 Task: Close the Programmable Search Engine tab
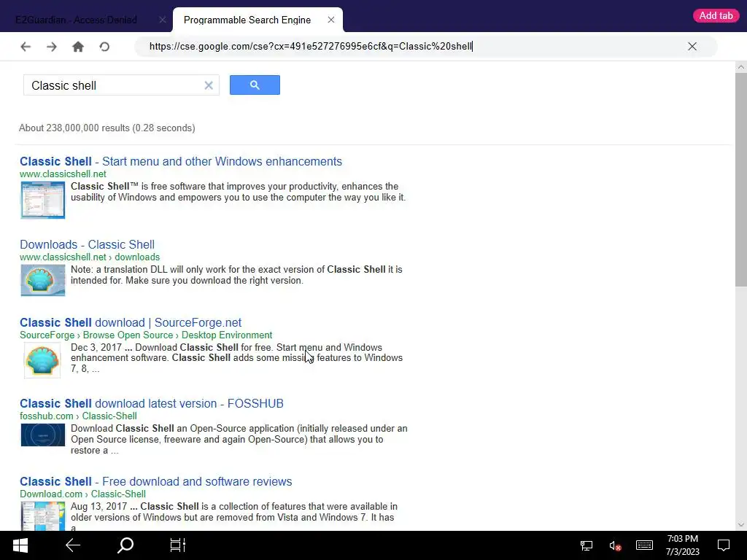(331, 20)
